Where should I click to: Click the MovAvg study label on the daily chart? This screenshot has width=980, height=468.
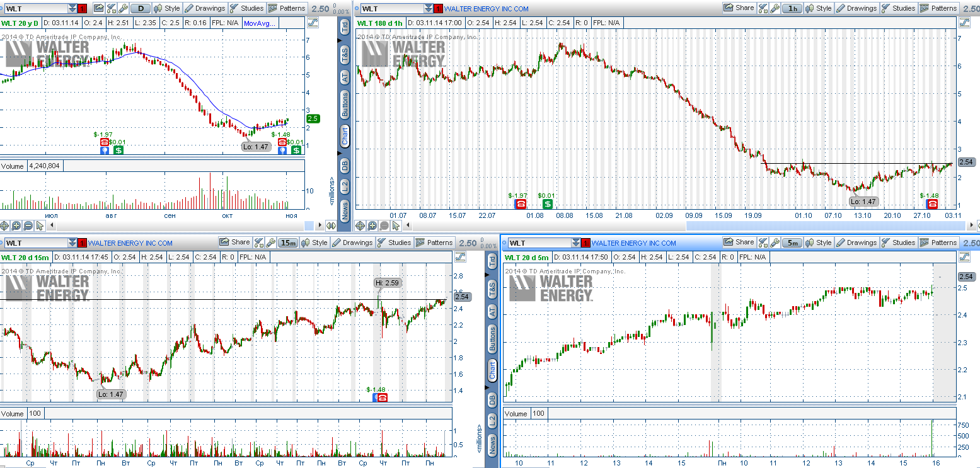260,23
